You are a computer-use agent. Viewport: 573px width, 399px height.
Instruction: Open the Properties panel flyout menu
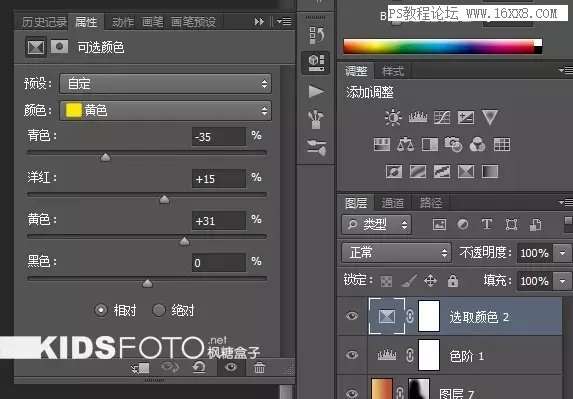(284, 22)
